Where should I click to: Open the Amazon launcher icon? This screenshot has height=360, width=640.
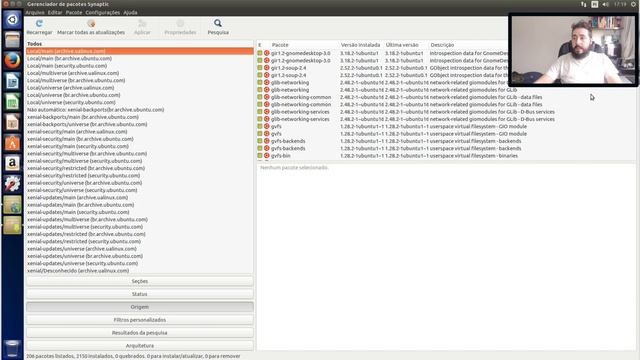point(12,163)
